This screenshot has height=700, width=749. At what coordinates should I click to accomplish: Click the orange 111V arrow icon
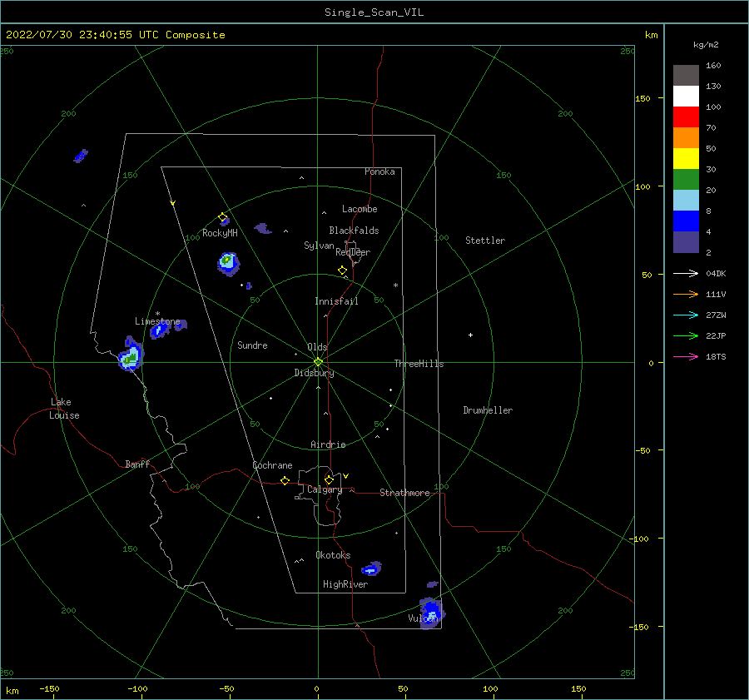pos(686,295)
